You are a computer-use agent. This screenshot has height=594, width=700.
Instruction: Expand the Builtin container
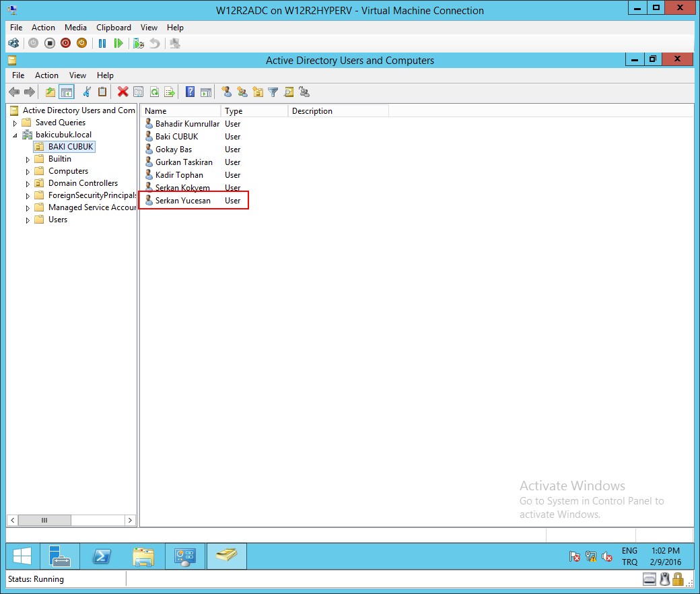[x=28, y=160]
